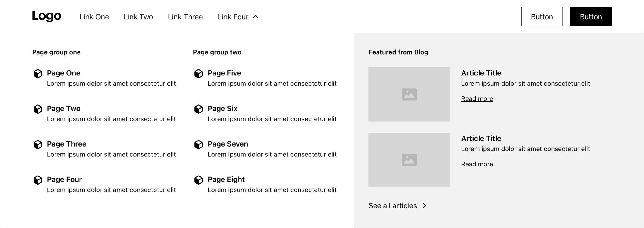This screenshot has height=228, width=644.
Task: Open the second blog article thumbnail image
Action: tap(409, 160)
